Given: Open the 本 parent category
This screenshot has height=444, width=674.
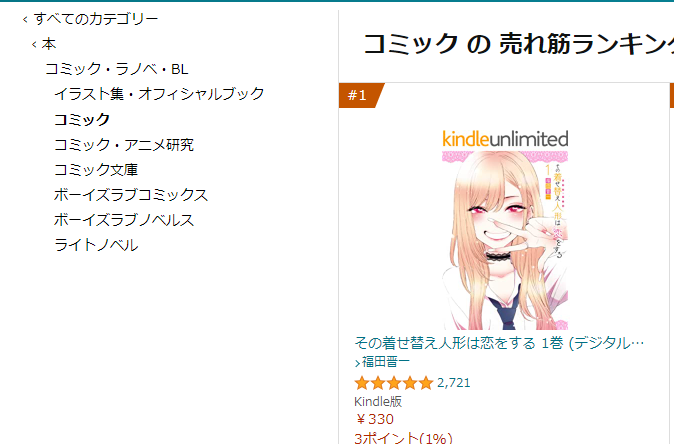Looking at the screenshot, I should 49,44.
